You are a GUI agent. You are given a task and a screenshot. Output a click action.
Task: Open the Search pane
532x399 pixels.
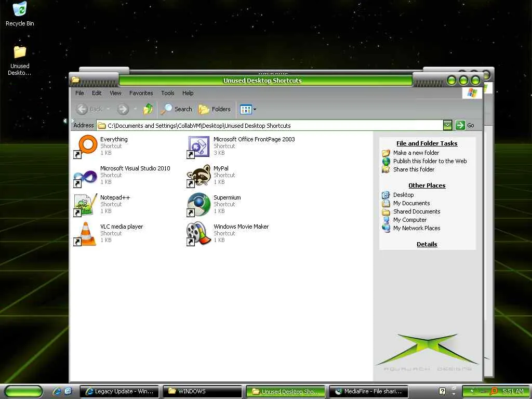point(177,109)
